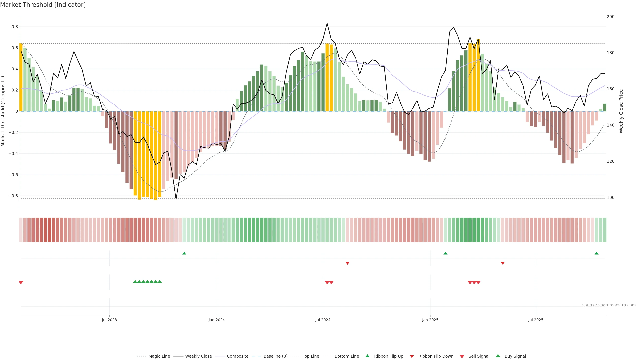Hide the Bottom Line series via legend

tap(346, 356)
